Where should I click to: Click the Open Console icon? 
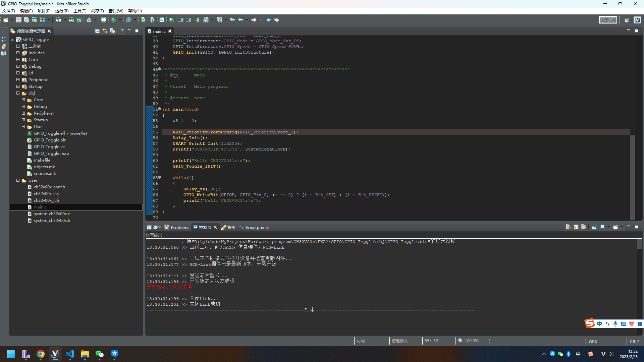pyautogui.click(x=615, y=227)
